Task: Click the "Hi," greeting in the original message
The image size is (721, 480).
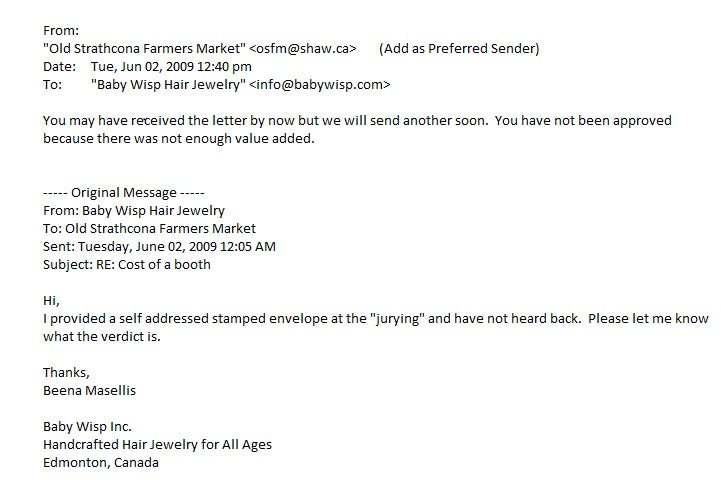Action: [x=51, y=300]
